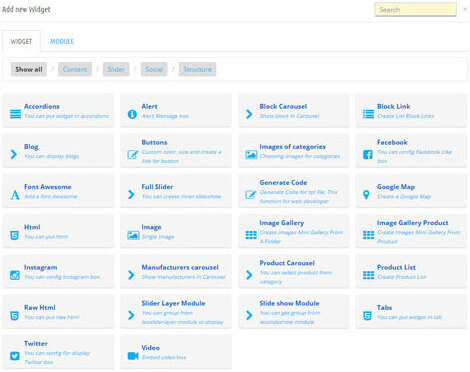This screenshot has width=470, height=372.
Task: Click the Product Carousel chevron icon
Action: pyautogui.click(x=249, y=275)
